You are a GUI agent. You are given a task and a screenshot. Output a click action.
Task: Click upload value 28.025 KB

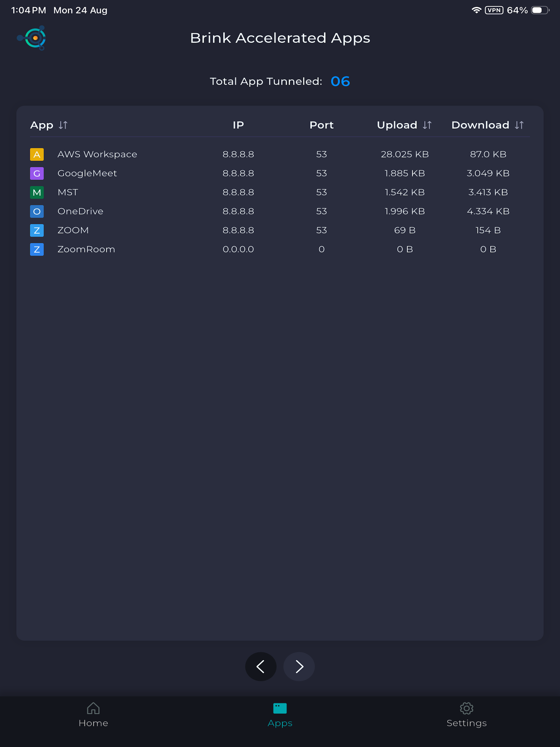tap(405, 154)
